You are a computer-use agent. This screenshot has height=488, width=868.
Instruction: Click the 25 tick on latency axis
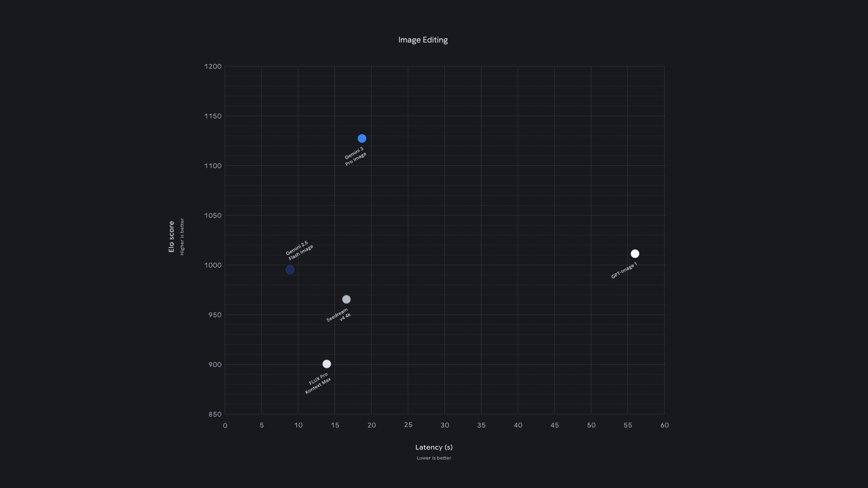click(x=408, y=425)
